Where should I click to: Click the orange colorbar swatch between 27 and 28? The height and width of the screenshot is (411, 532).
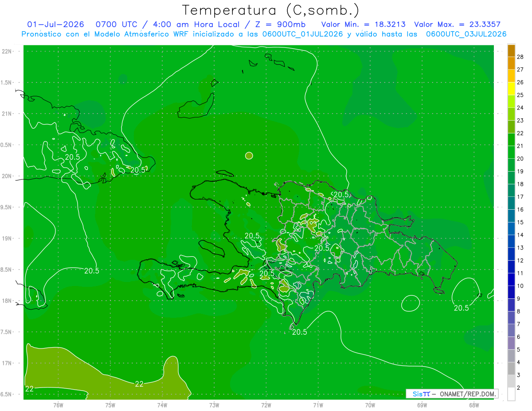(511, 63)
